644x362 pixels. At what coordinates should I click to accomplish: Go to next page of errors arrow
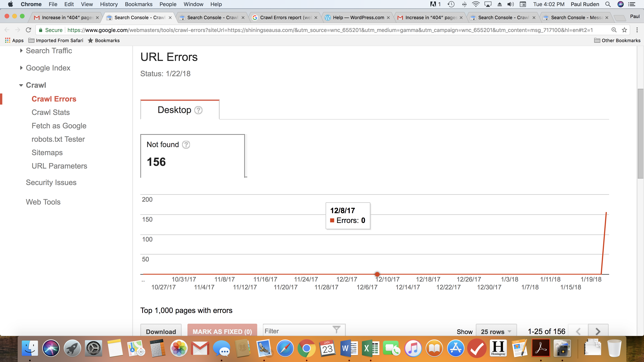coord(598,331)
